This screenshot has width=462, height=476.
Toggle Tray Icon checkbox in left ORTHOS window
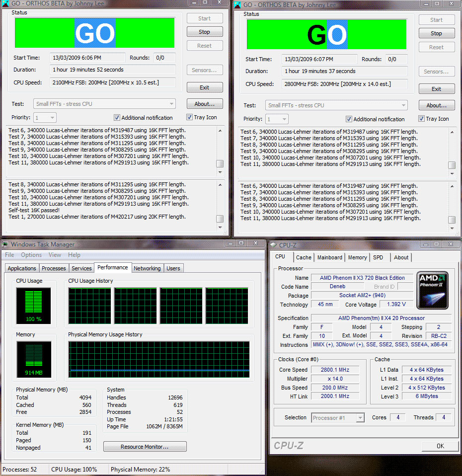click(x=190, y=117)
